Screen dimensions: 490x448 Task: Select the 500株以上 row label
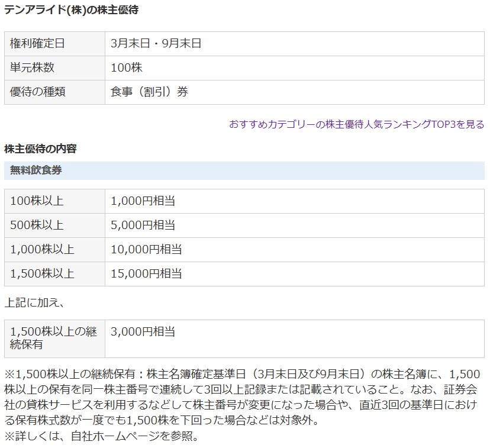tap(54, 225)
